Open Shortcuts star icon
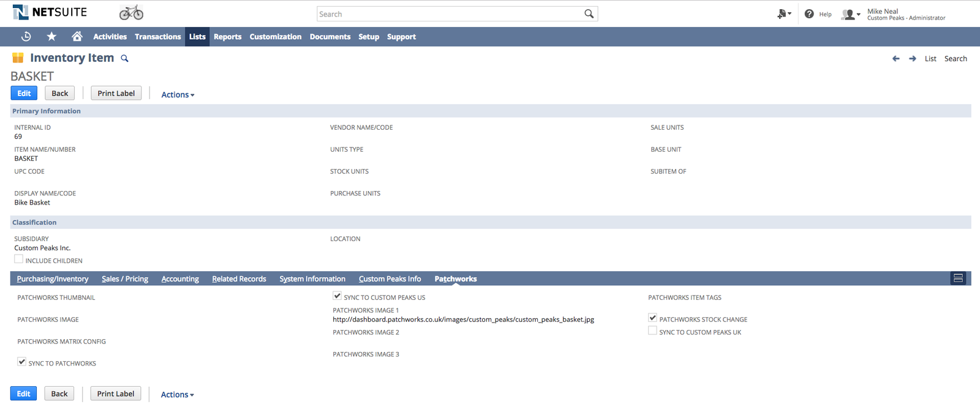980x404 pixels. 51,37
